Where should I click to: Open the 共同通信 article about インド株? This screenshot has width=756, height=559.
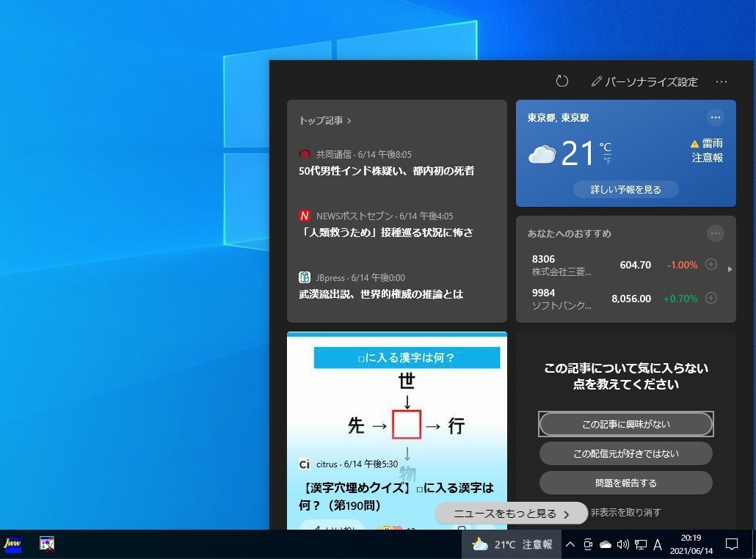pos(386,171)
